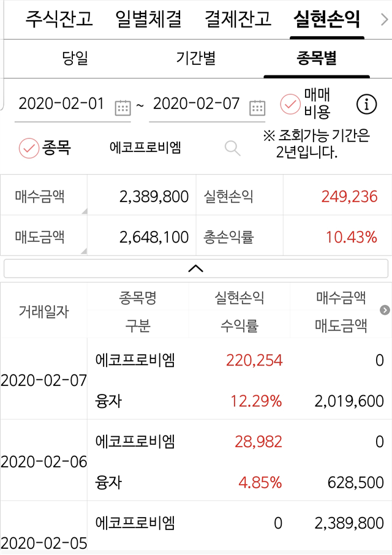Viewport: 392px width, 555px height.
Task: Select the 당일 sub-tab
Action: point(75,58)
